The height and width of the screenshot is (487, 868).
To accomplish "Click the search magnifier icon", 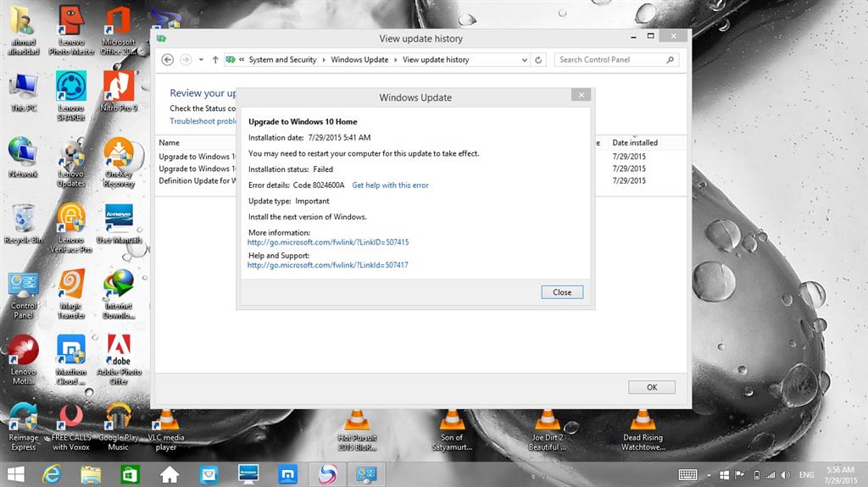I will (x=670, y=60).
